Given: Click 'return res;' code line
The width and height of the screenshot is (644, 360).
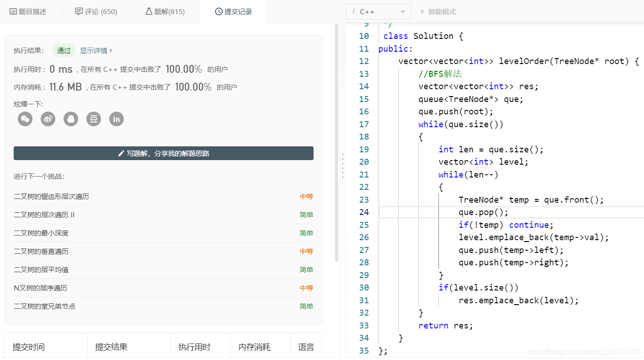Looking at the screenshot, I should (446, 326).
